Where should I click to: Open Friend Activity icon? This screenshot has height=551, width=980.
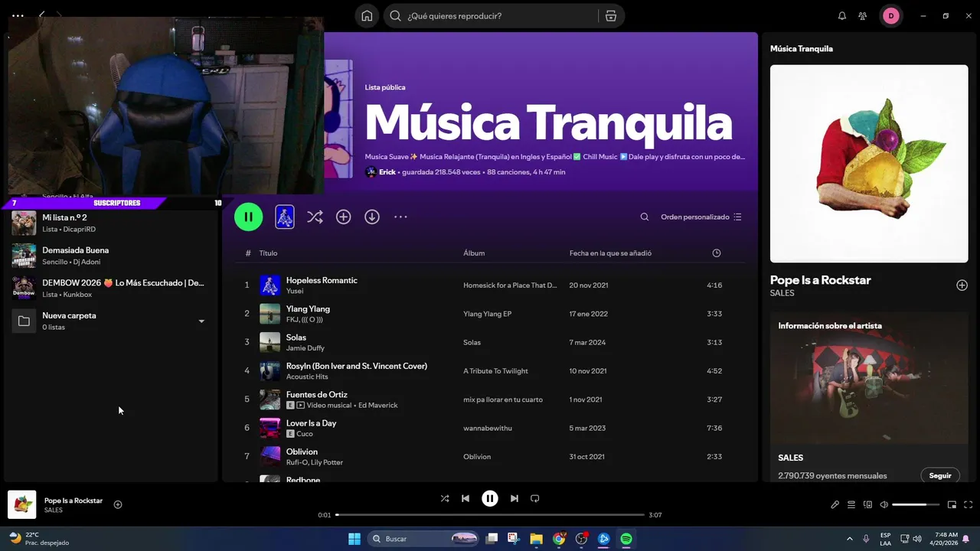[863, 16]
